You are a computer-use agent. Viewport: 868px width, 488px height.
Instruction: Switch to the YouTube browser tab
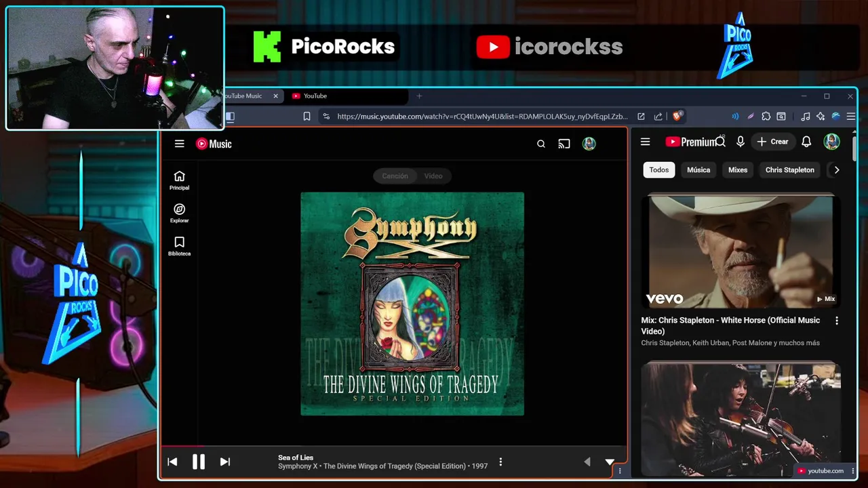(346, 96)
